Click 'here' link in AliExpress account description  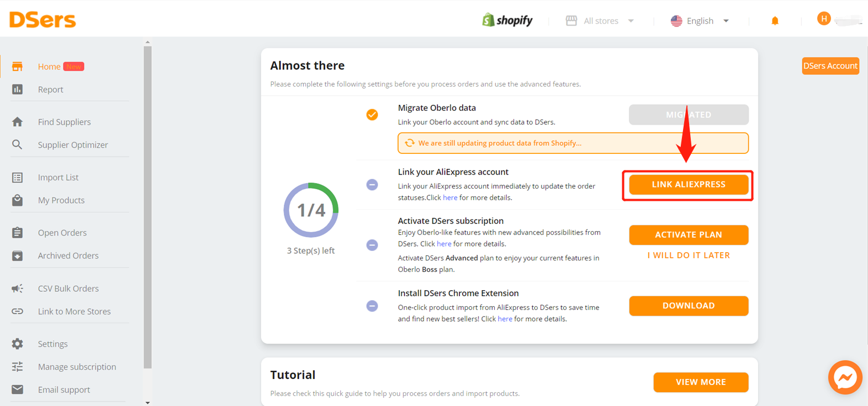pos(450,198)
